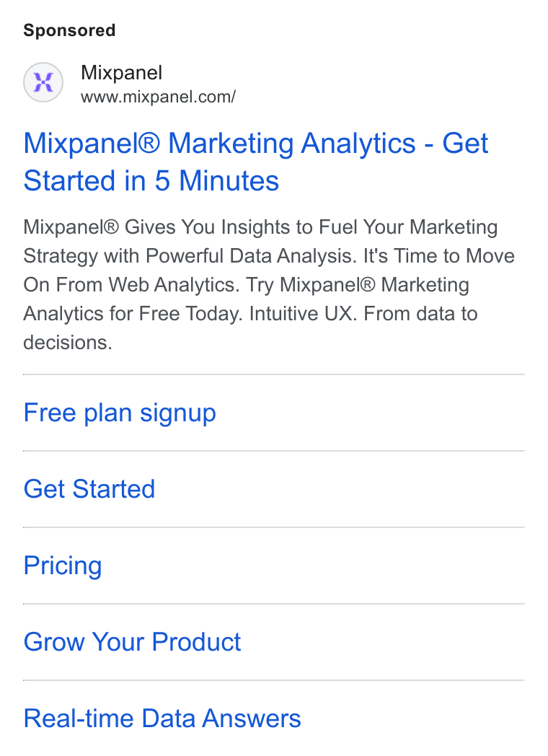Click the Sponsored label
The height and width of the screenshot is (756, 548).
69,30
